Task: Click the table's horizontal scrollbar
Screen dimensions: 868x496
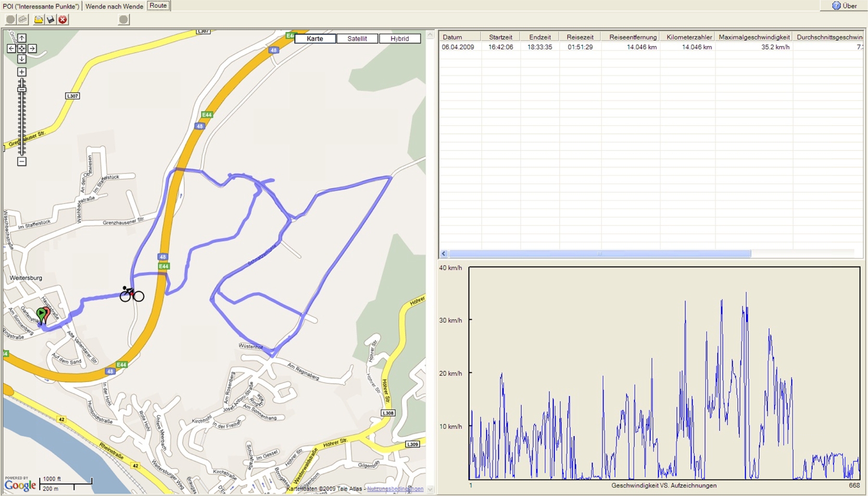Action: [x=599, y=254]
